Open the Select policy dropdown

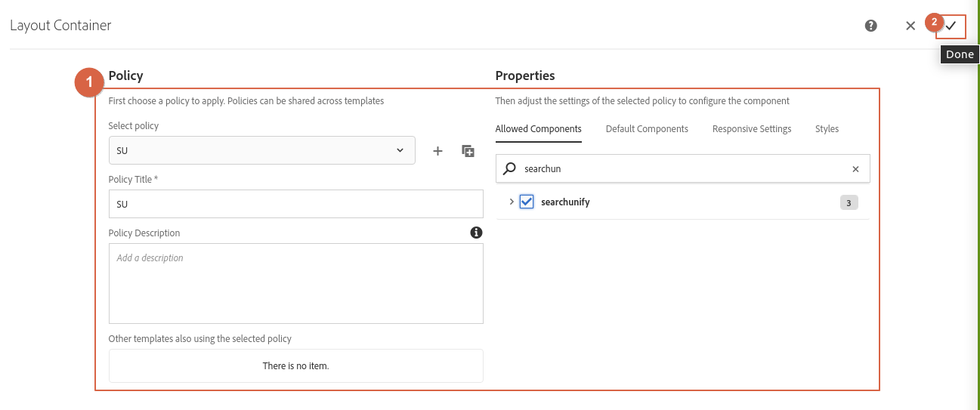pos(261,150)
